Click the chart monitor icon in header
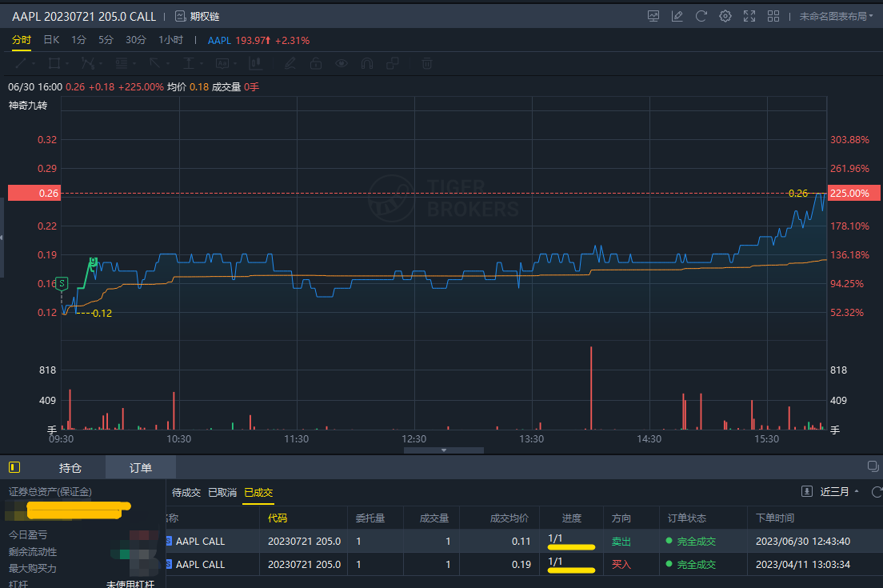 653,16
